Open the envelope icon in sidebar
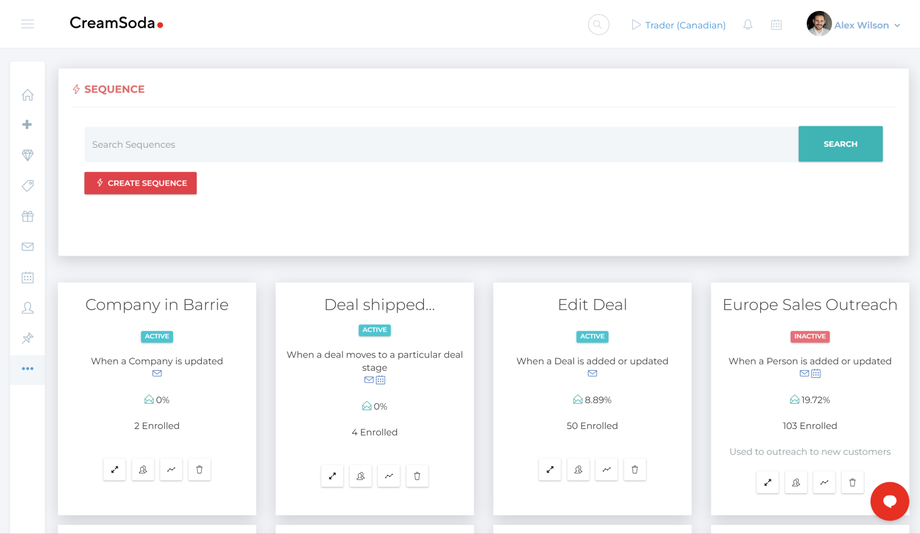This screenshot has width=920, height=534. coord(28,247)
